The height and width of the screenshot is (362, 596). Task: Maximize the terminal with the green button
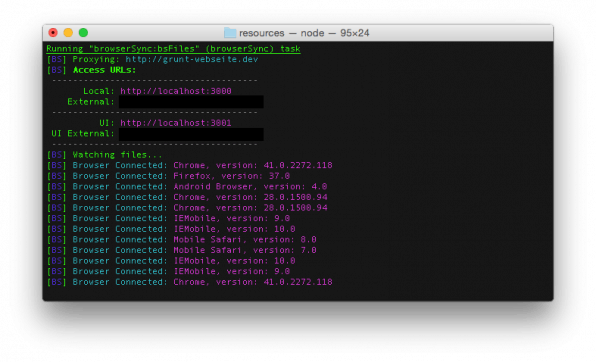pyautogui.click(x=83, y=33)
